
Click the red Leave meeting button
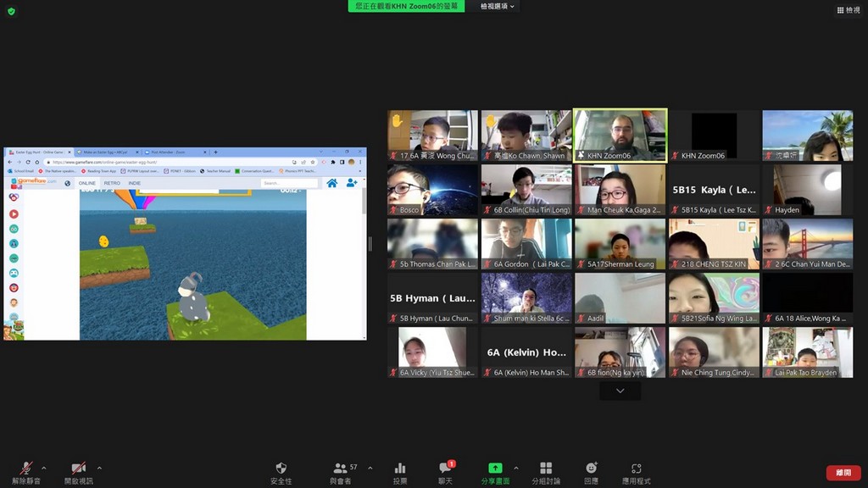coord(843,473)
